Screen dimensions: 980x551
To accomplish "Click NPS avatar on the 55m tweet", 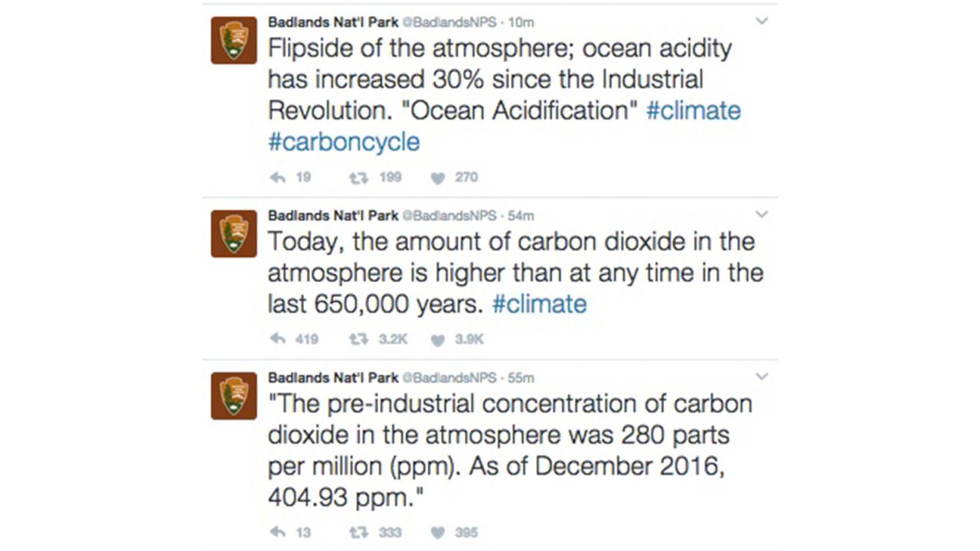I will pos(234,396).
